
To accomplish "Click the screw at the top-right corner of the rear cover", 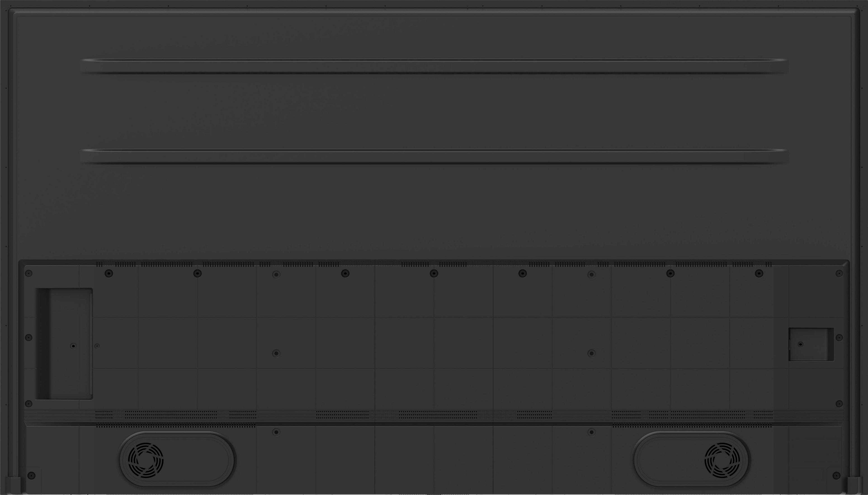I will [839, 273].
